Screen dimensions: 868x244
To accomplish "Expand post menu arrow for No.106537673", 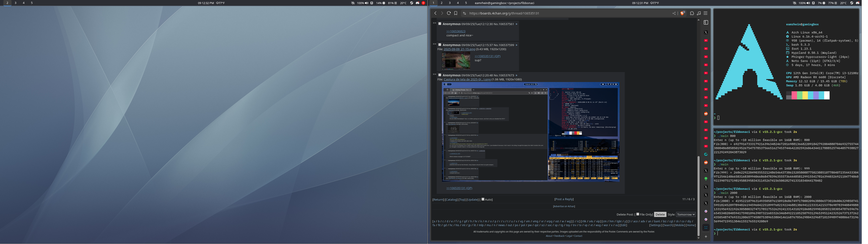I will 517,75.
